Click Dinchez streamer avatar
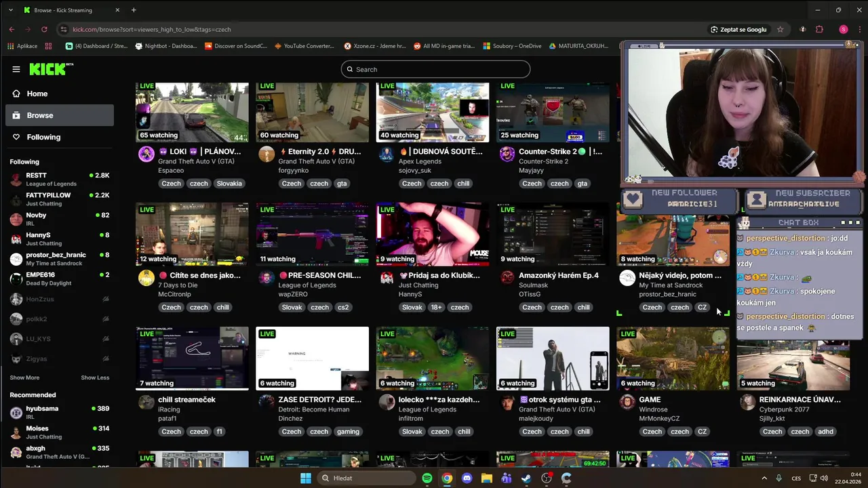 point(267,402)
